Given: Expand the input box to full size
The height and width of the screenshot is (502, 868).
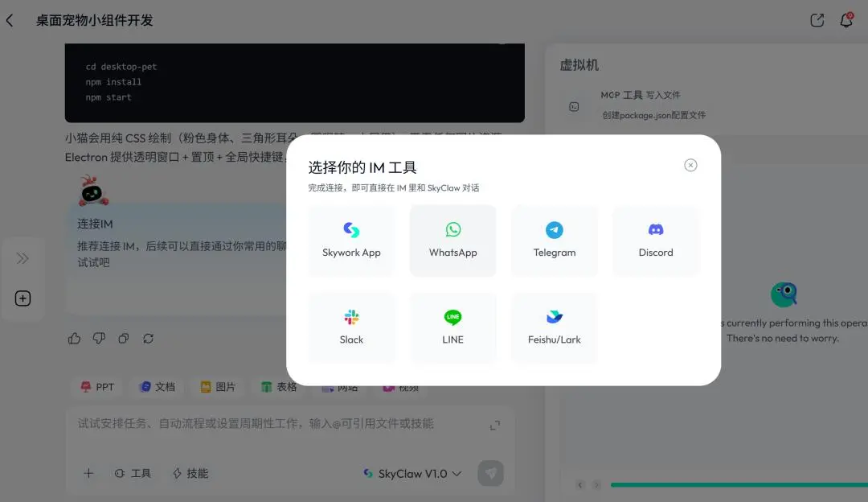Looking at the screenshot, I should tap(495, 425).
